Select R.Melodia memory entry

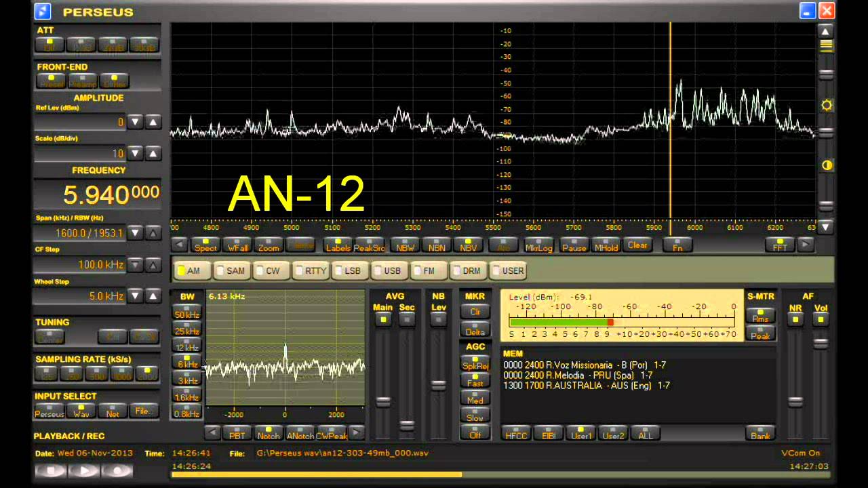coord(578,375)
